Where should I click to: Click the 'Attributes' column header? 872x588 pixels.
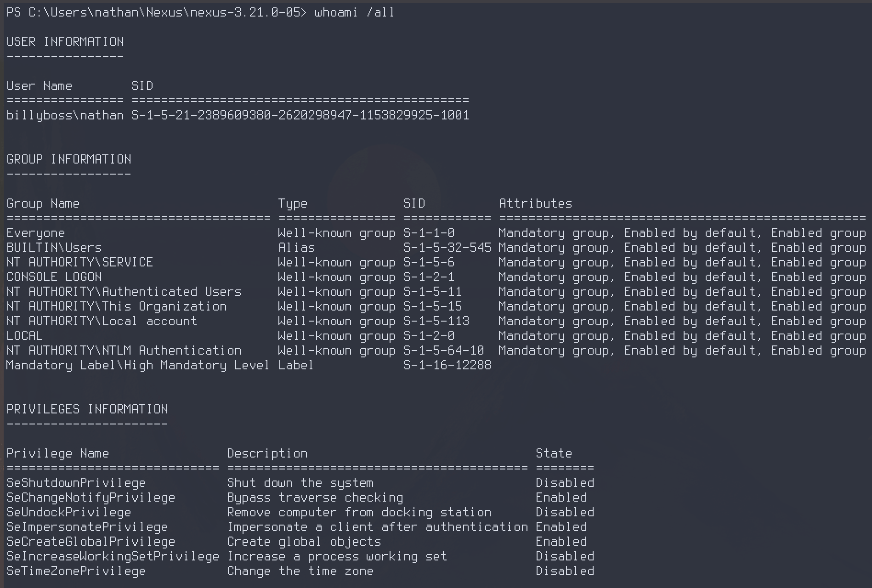(536, 204)
